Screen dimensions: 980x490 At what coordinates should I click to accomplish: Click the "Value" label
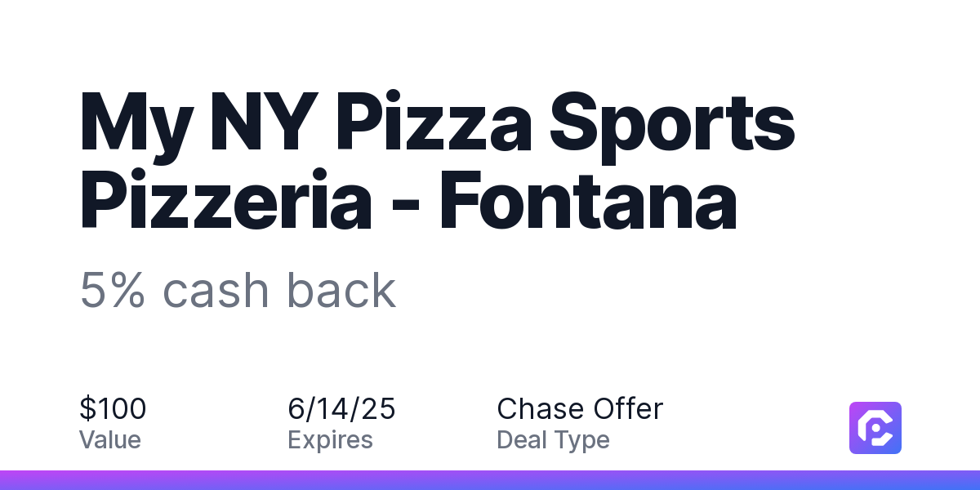coord(110,440)
